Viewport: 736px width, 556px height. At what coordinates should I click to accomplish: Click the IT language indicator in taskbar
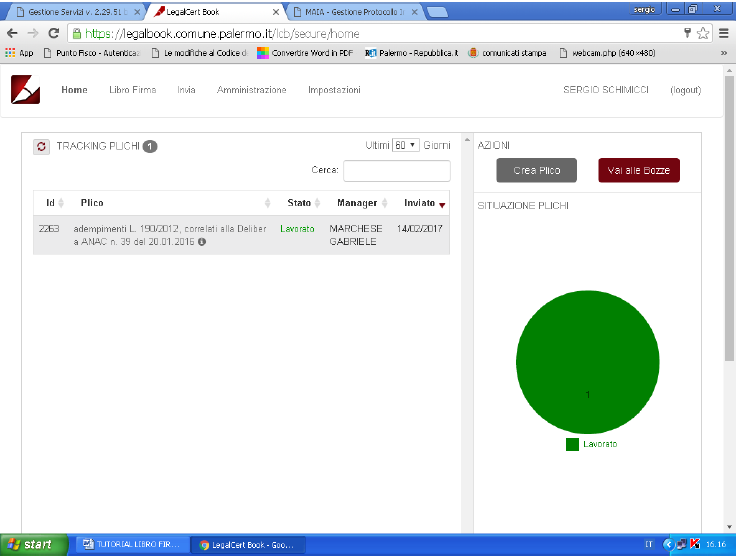tap(649, 544)
